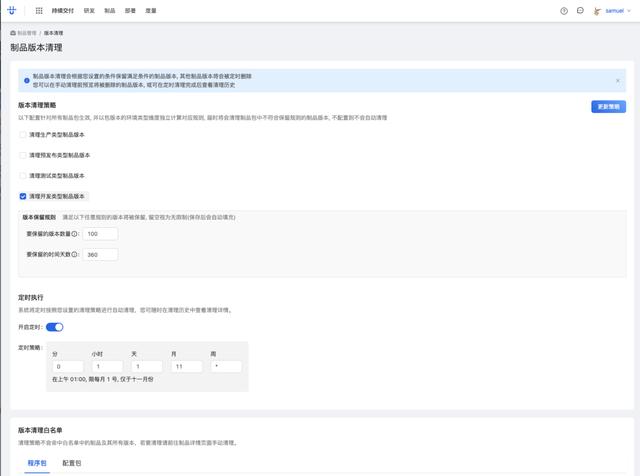640x476 pixels.
Task: Click info icon next to 要保留的时间天数
Action: coord(74,254)
